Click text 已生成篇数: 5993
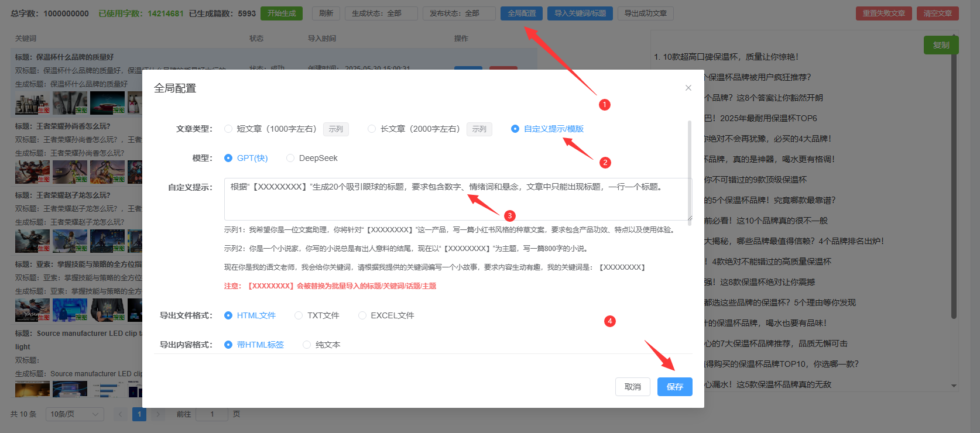Viewport: 980px width, 433px height. point(222,13)
